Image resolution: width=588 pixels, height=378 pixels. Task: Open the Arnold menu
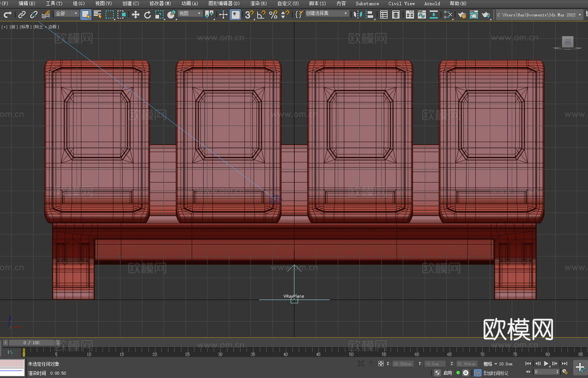[432, 3]
